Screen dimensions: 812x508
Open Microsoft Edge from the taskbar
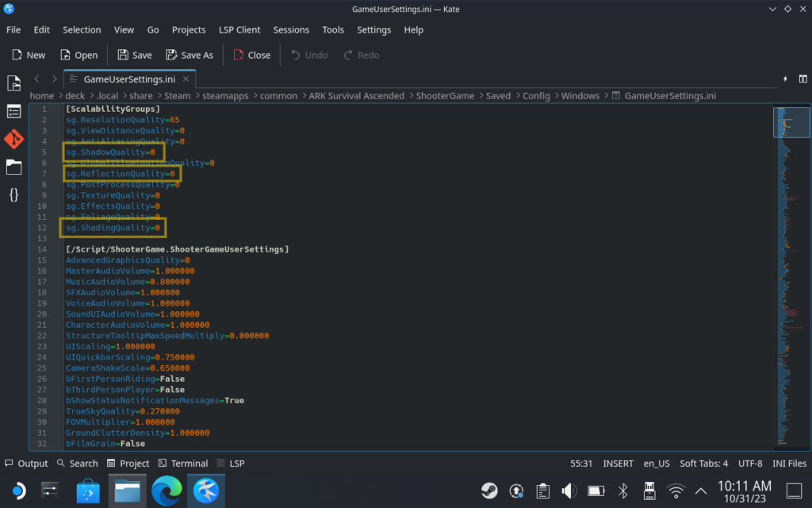[x=167, y=491]
